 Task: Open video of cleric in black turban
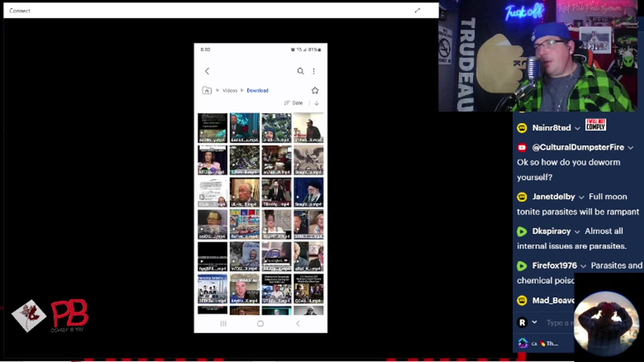click(308, 192)
